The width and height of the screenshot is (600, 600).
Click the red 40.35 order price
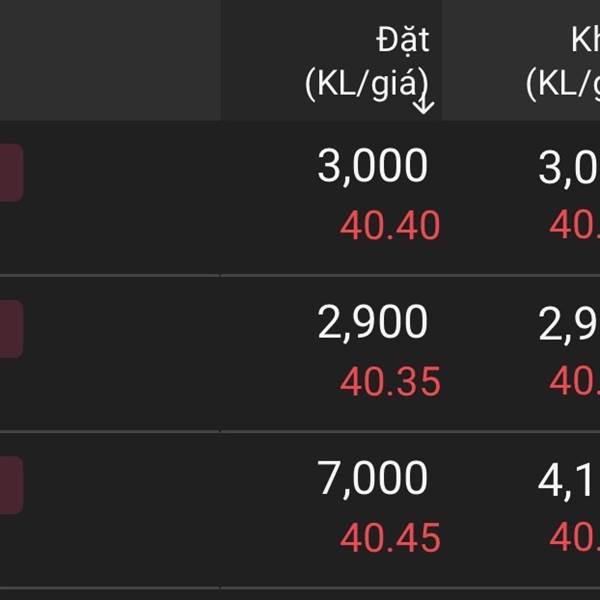(390, 382)
